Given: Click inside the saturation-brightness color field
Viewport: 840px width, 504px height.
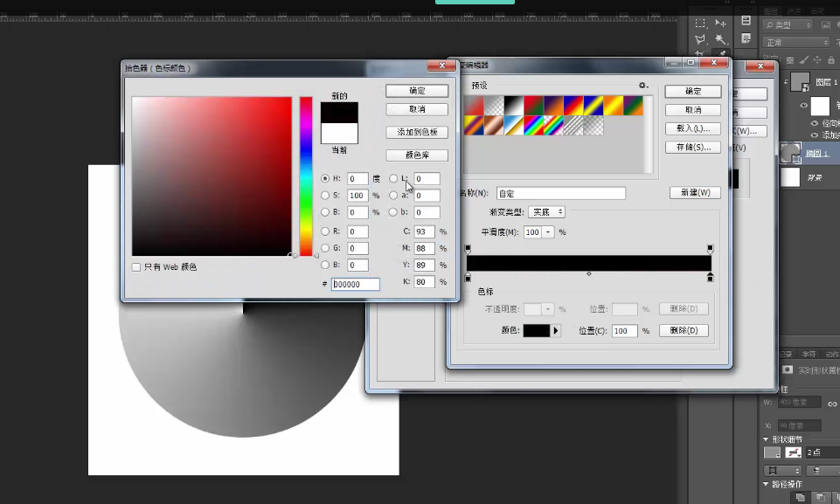Looking at the screenshot, I should [x=212, y=176].
